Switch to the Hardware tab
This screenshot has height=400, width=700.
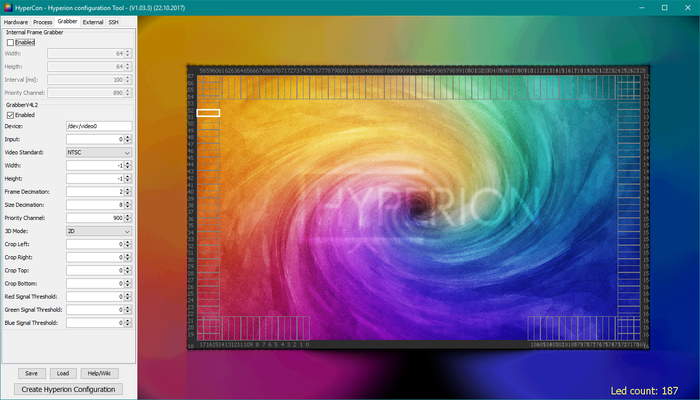click(16, 21)
